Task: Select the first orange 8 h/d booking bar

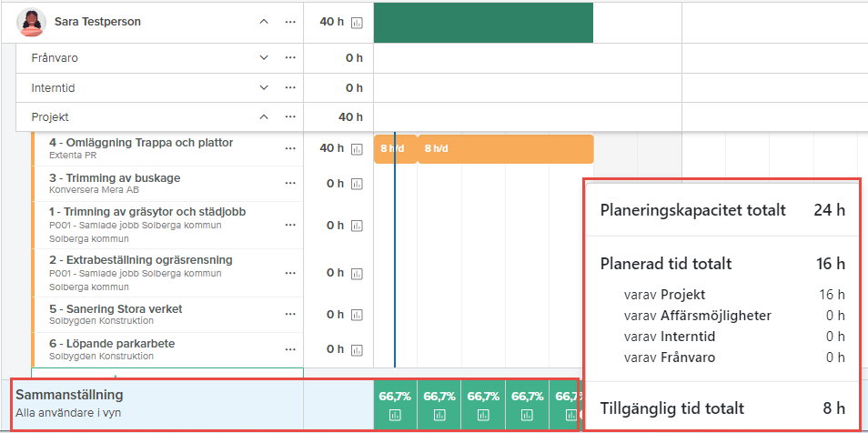Action: (395, 148)
